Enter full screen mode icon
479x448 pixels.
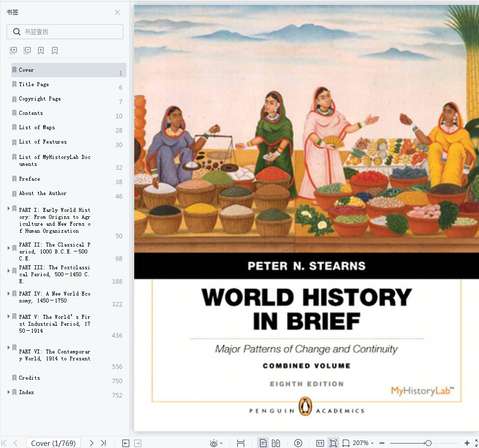click(477, 443)
